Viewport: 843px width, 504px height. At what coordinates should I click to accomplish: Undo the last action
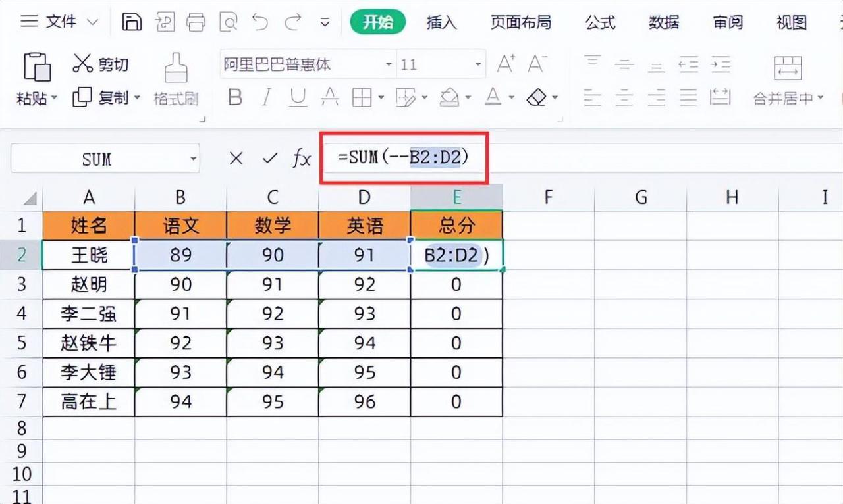point(260,22)
